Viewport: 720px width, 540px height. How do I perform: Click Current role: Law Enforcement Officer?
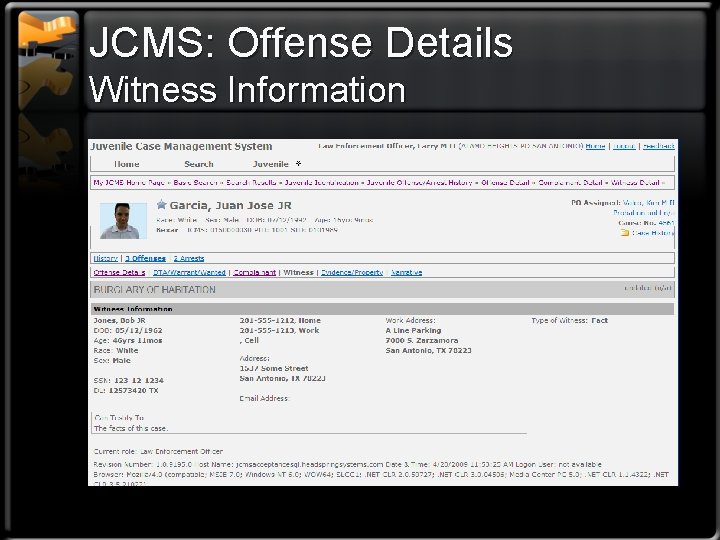158,451
